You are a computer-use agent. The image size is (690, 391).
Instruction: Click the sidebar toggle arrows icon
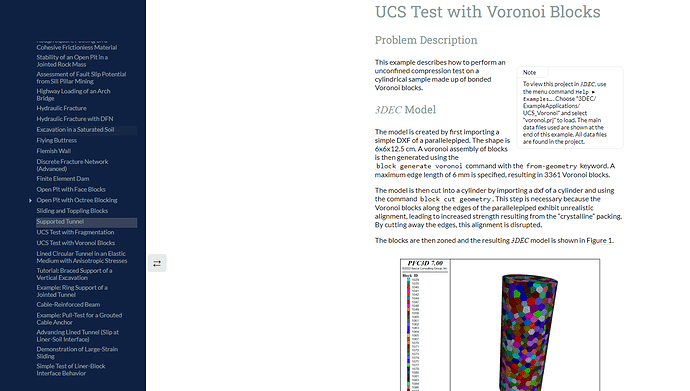click(x=157, y=263)
